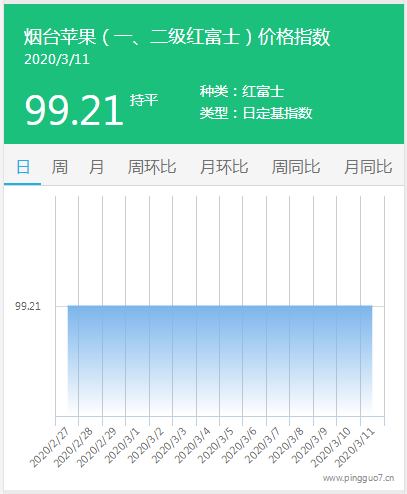Screen dimensions: 407x494
Task: Click the large index value 99.21
Action: pos(74,110)
